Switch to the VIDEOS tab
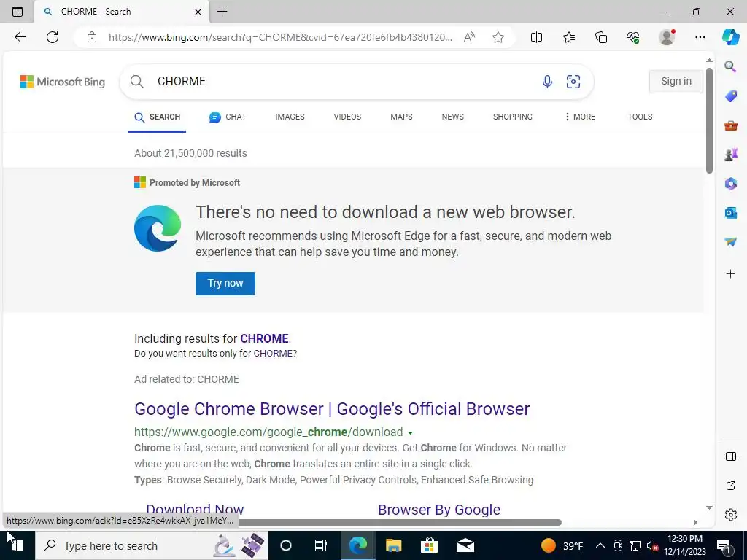Image resolution: width=747 pixels, height=560 pixels. [347, 117]
